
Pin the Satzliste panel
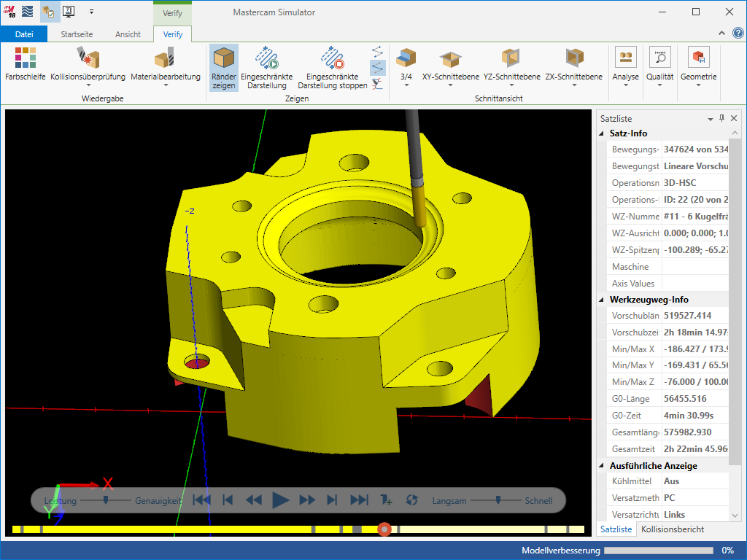point(722,118)
